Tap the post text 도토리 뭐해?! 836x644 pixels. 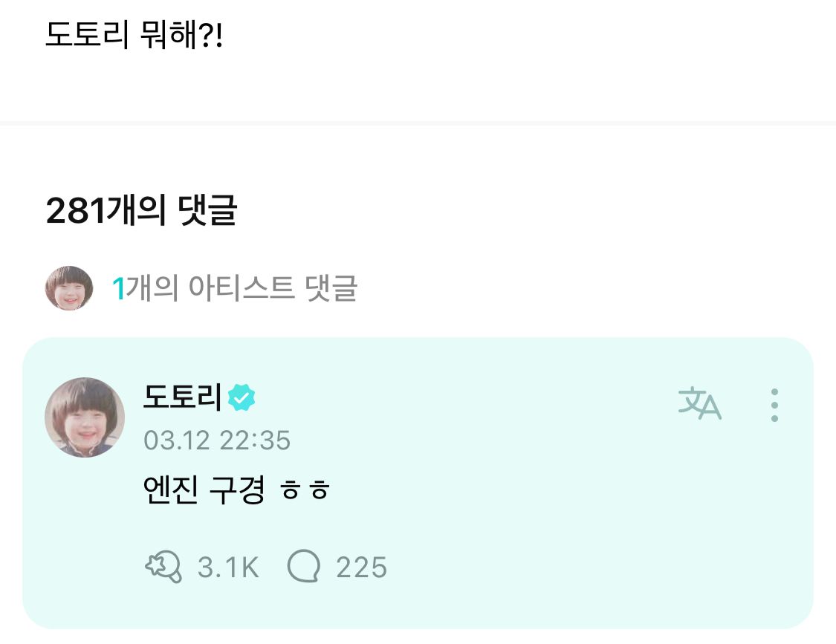coord(134,34)
